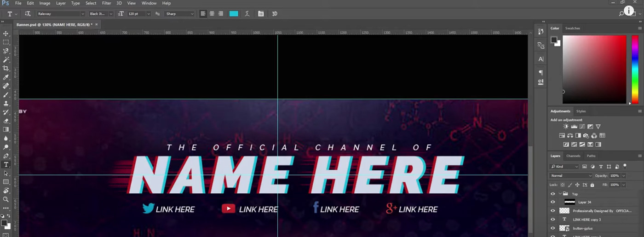The height and width of the screenshot is (237, 644).
Task: Toggle the Character and Paragraph panels
Action: pyautogui.click(x=261, y=14)
